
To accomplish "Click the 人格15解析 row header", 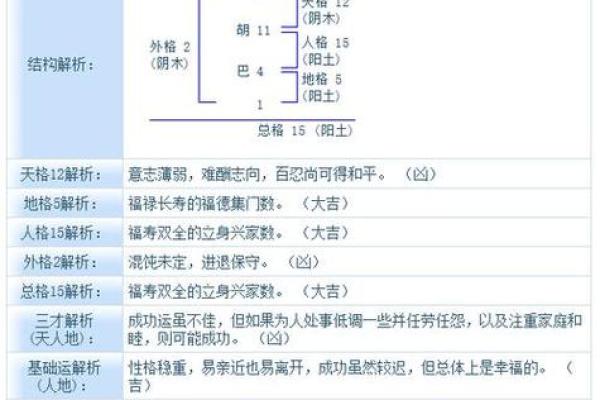I will (60, 233).
